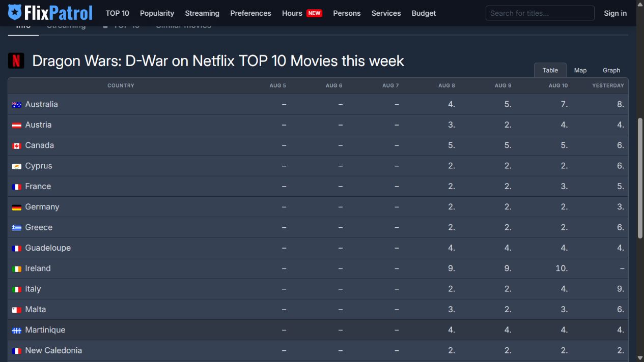Open the Australia country link
The height and width of the screenshot is (362, 644).
pyautogui.click(x=41, y=104)
